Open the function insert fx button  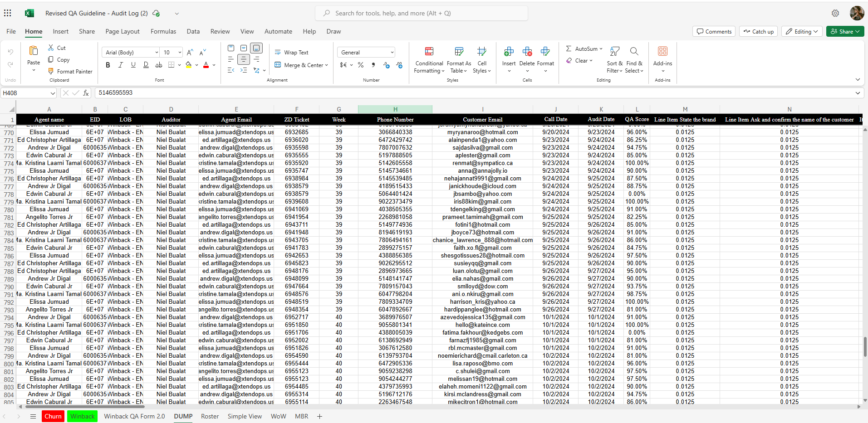click(86, 93)
